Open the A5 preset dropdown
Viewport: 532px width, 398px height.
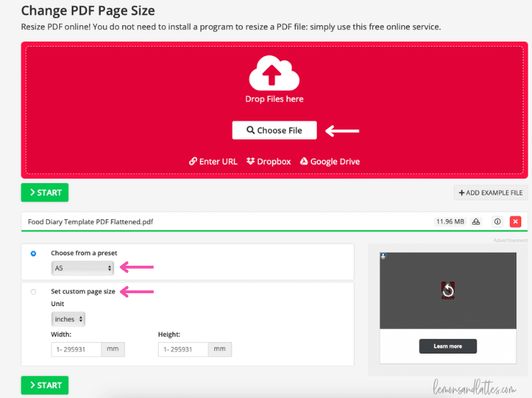[x=83, y=268]
